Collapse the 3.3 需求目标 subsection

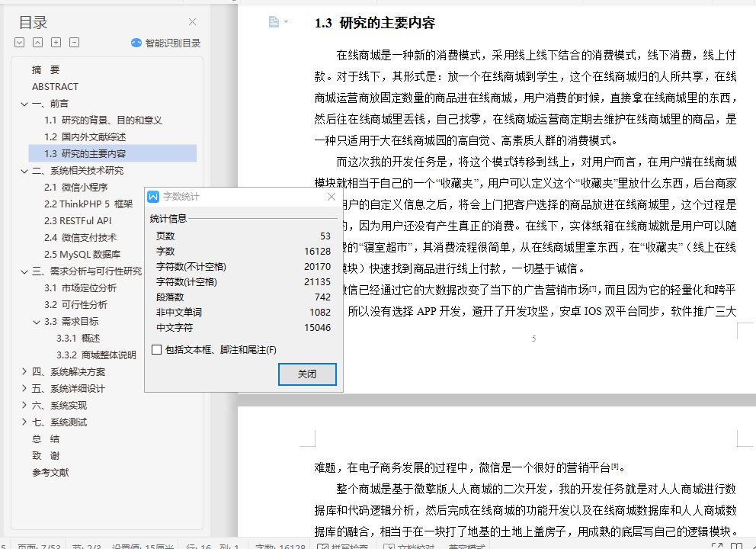click(36, 322)
